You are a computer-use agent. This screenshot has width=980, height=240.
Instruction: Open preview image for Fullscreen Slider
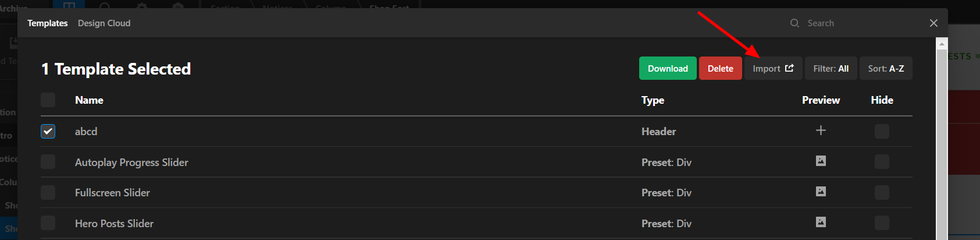point(821,192)
